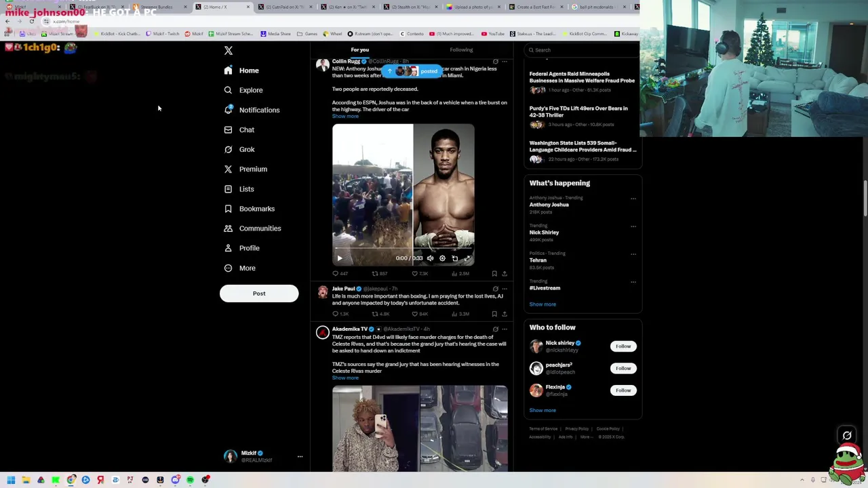Play the Anthony Joshua video

pos(340,258)
